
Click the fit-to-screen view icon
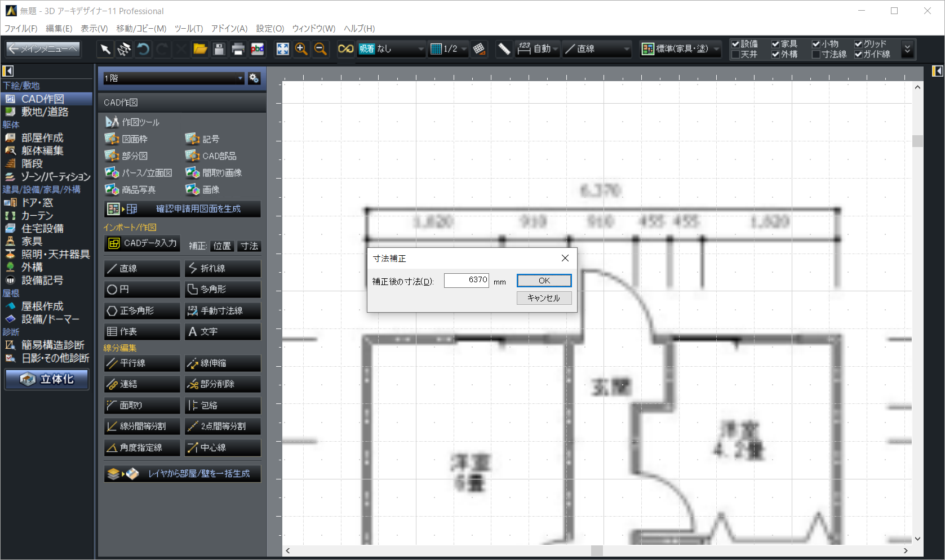pos(282,50)
